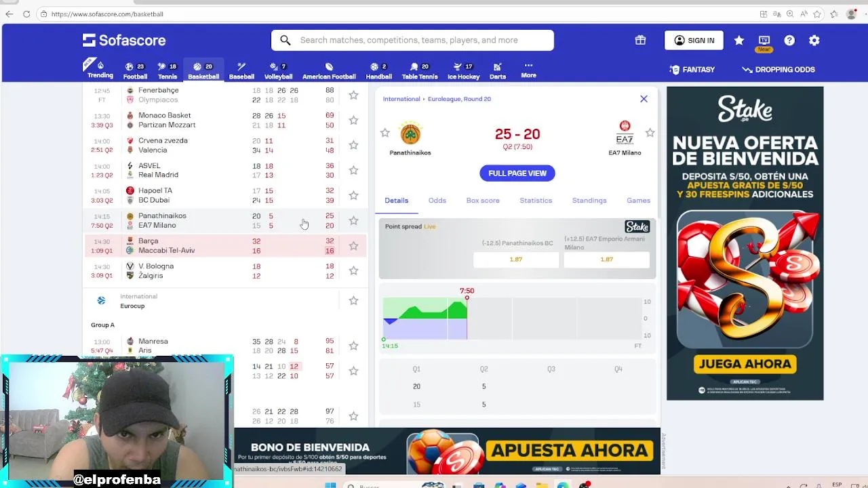The image size is (868, 488).
Task: Select the Statistics tab
Action: (x=536, y=201)
